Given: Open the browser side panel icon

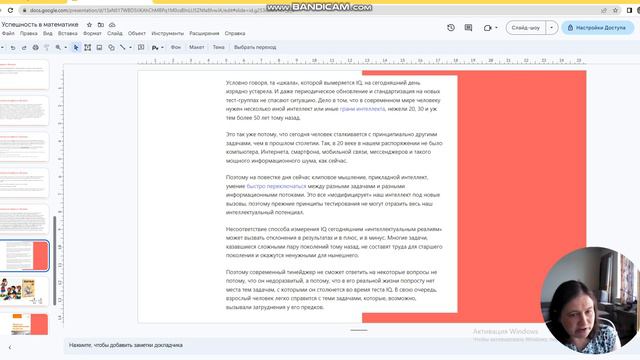Looking at the screenshot, I should coord(629,11).
